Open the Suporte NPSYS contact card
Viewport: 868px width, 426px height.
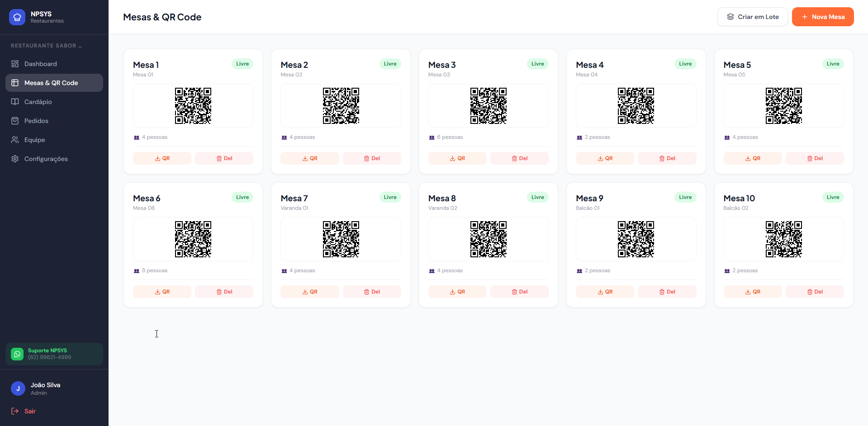click(54, 354)
